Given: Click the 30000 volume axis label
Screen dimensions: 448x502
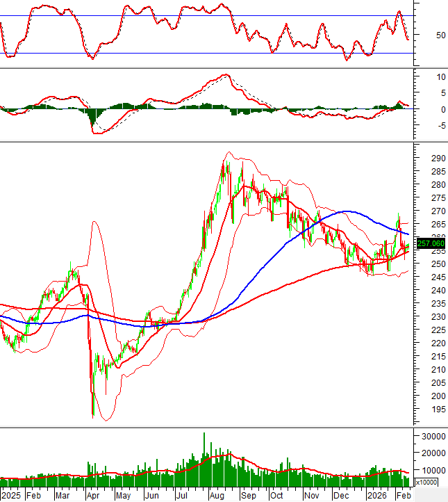Looking at the screenshot, I should coord(431,437).
